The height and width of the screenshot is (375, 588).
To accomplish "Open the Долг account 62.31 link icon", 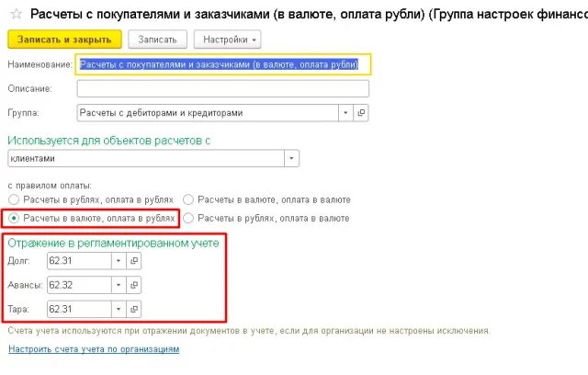I will [x=134, y=261].
